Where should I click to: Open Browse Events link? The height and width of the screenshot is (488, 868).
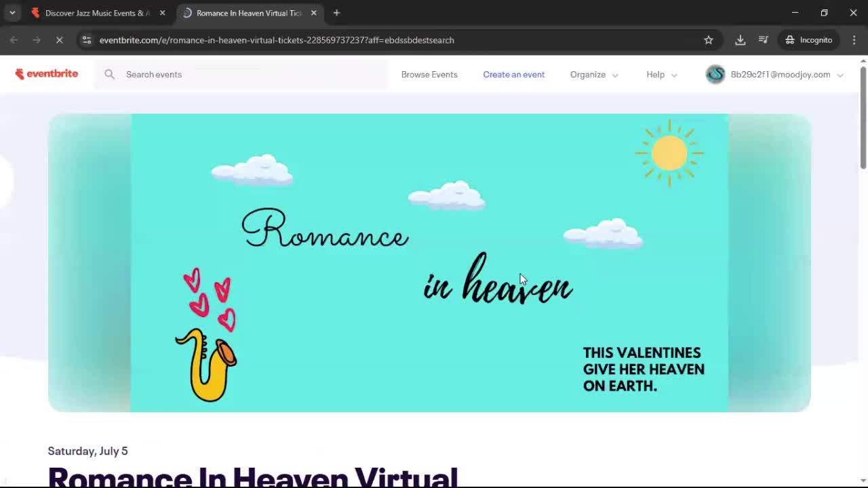coord(429,75)
